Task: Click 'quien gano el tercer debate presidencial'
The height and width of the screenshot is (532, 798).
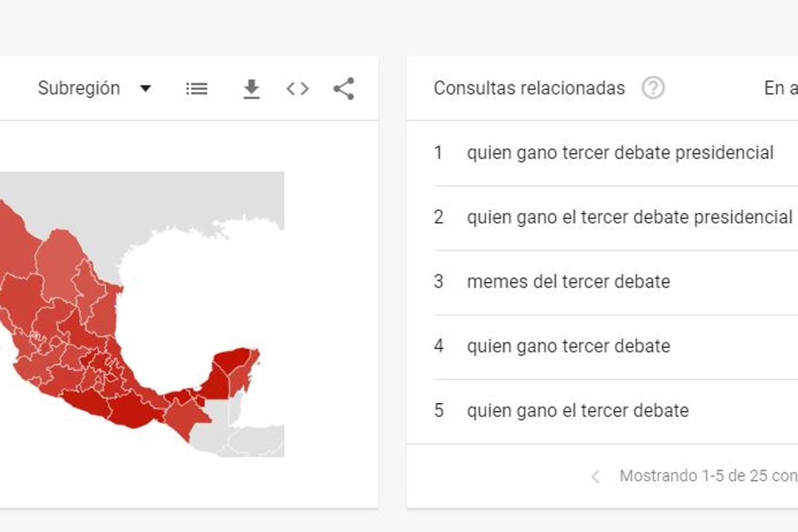Action: coord(628,217)
